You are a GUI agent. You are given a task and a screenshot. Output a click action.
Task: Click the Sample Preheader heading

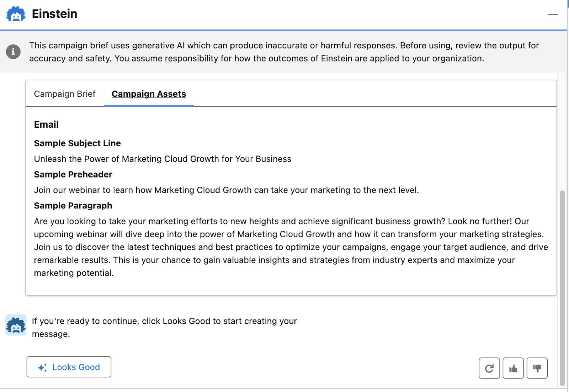coord(73,175)
